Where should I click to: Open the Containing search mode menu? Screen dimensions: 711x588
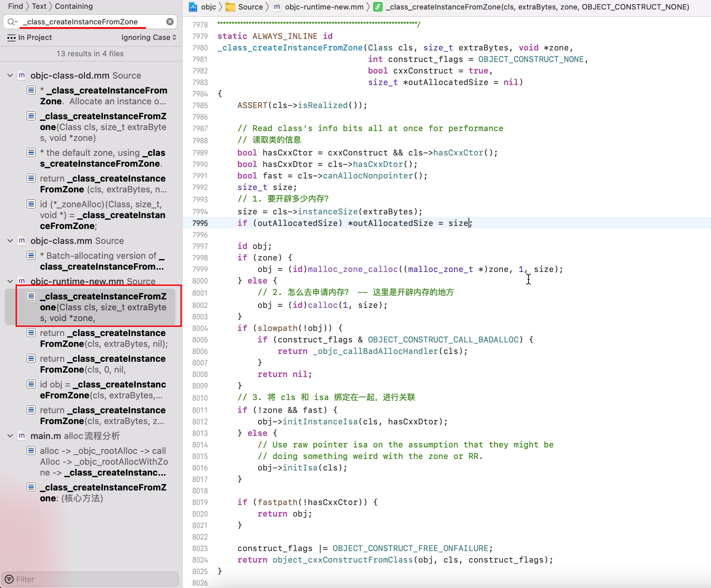coord(73,6)
